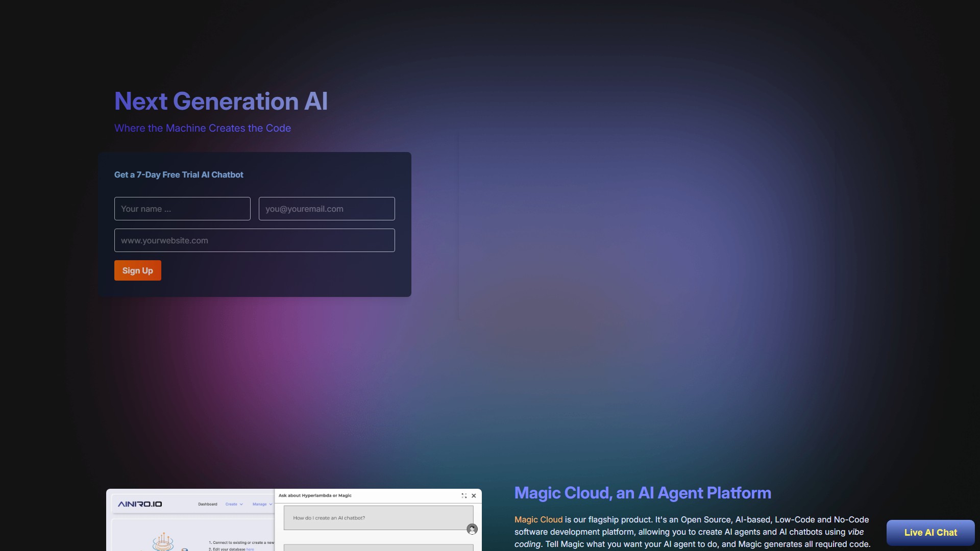Close the Ask about Hyperlambda chat
980x551 pixels.
point(474,496)
